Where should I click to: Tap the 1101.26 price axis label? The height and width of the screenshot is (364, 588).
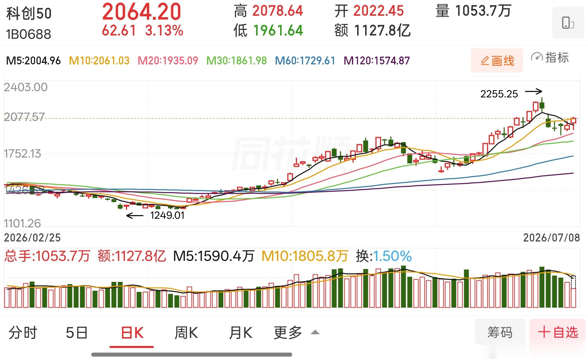(22, 223)
